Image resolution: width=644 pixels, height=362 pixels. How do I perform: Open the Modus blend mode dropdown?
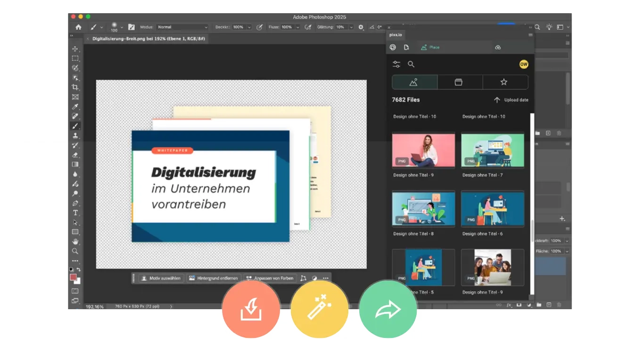[x=182, y=27]
